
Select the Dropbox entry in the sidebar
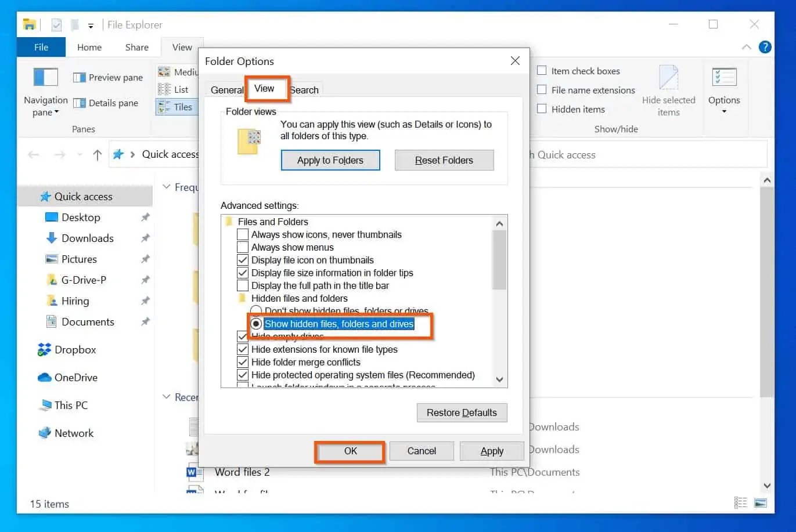(x=75, y=349)
